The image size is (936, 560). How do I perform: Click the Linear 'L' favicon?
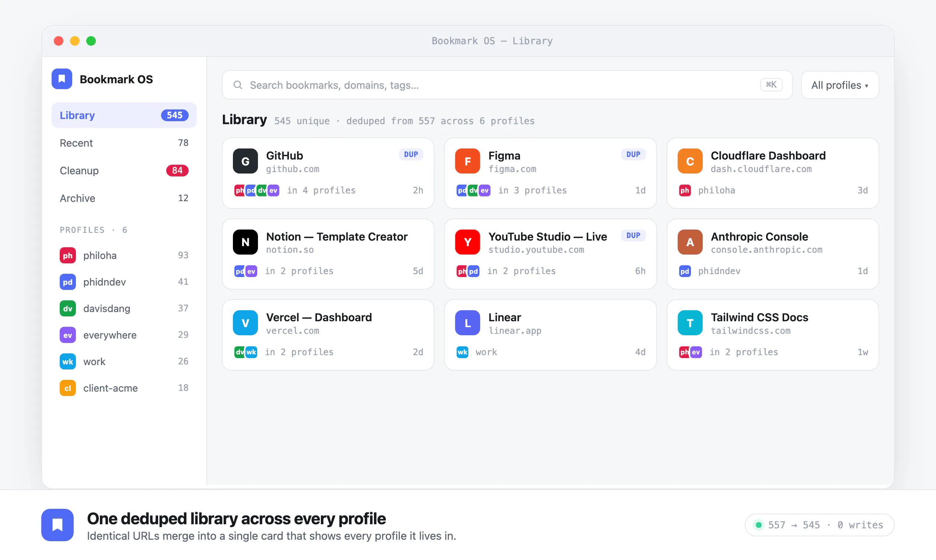tap(467, 323)
